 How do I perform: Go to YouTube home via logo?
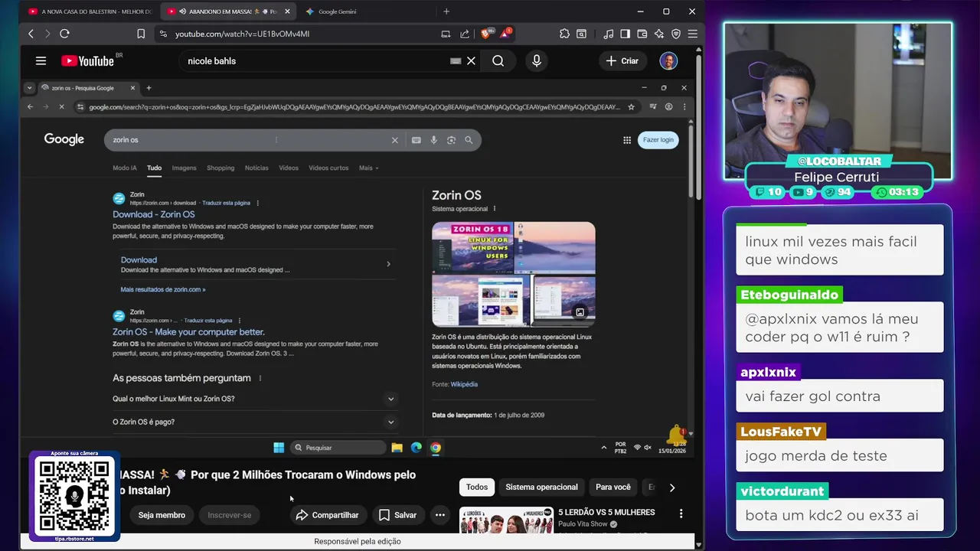[87, 61]
